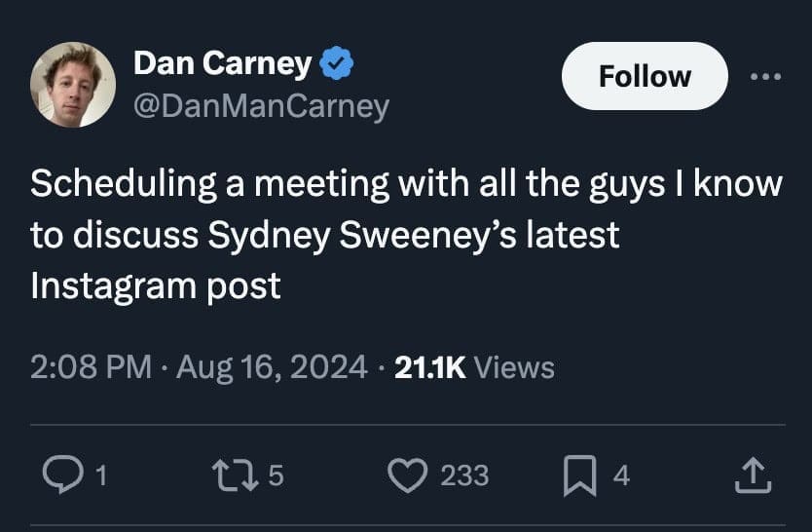The image size is (812, 532).
Task: Click the blue verified badge beside Dan Carney
Action: click(x=337, y=65)
